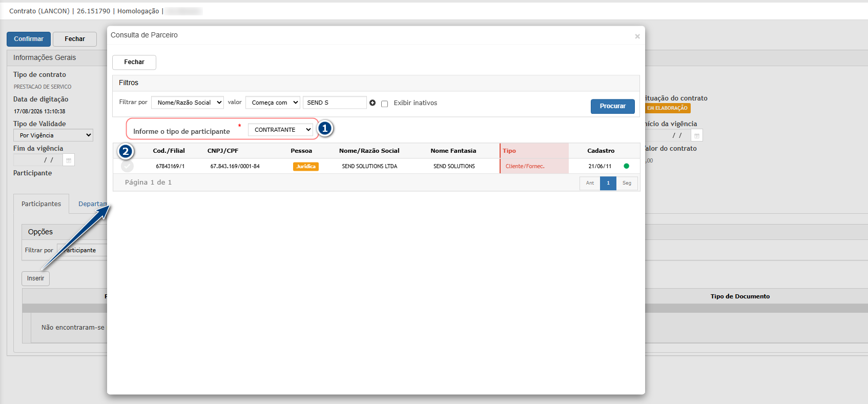Open the Início da vigência calendar icon
Viewport: 868px width, 404px height.
[x=697, y=135]
